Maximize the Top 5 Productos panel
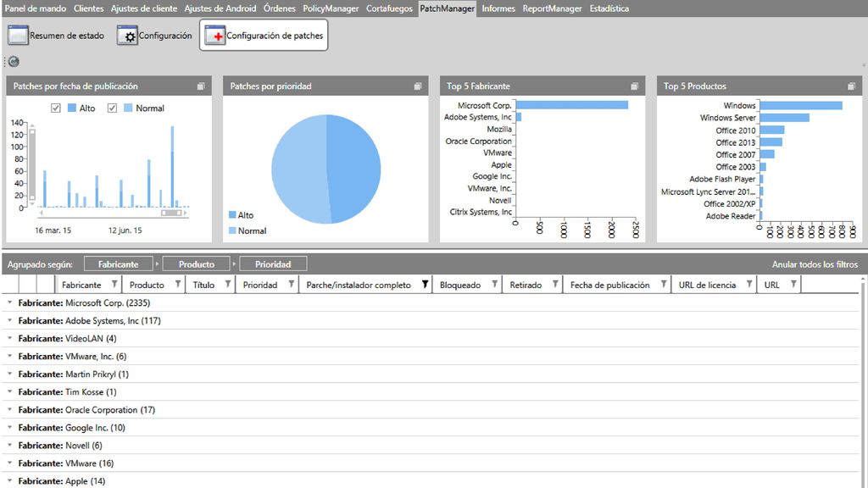This screenshot has width=868, height=488. tap(851, 86)
